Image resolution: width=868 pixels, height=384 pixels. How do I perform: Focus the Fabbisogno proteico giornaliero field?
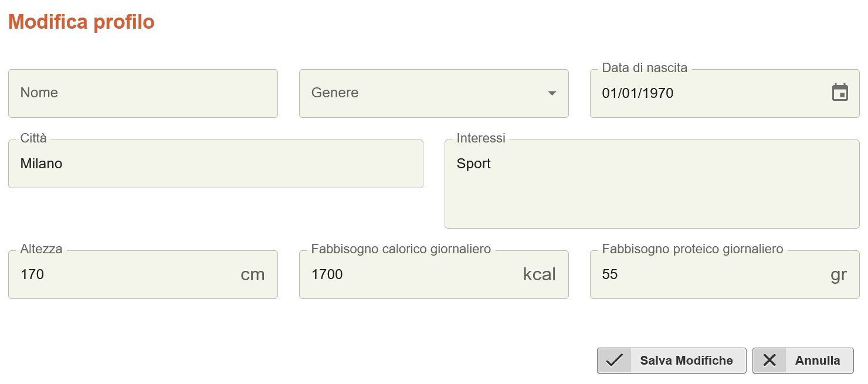[x=725, y=274]
